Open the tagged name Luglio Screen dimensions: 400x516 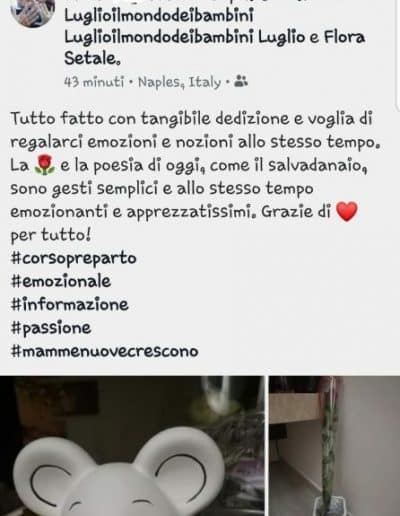pos(282,37)
